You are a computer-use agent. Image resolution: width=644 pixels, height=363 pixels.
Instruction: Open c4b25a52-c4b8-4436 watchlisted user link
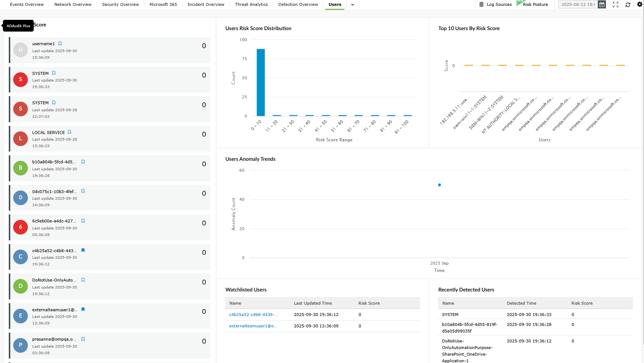click(253, 315)
